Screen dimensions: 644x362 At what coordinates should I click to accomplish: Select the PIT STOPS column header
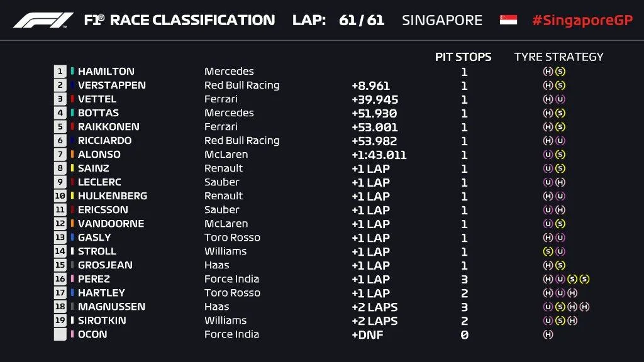[x=464, y=57]
